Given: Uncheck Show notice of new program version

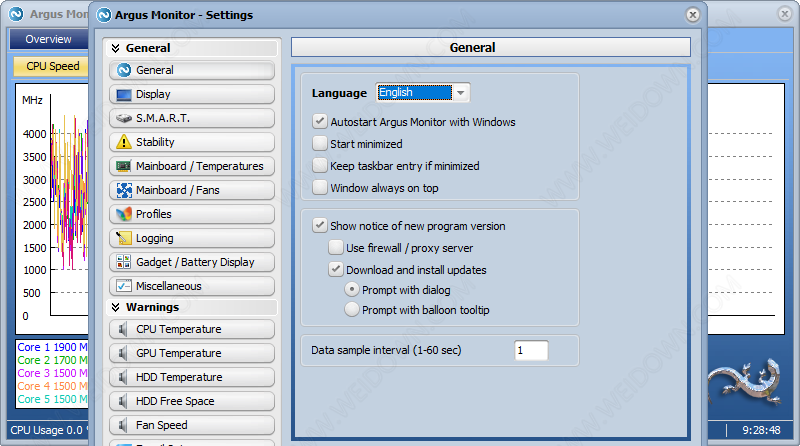Looking at the screenshot, I should pos(320,226).
